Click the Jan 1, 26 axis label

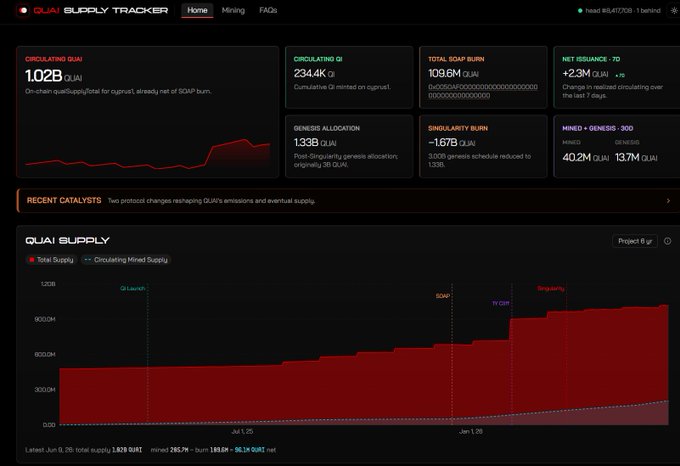471,431
